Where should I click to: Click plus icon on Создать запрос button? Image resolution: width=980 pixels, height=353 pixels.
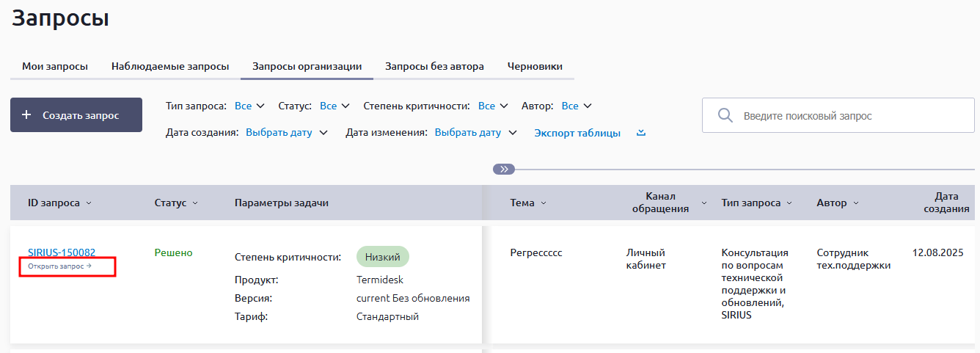(x=27, y=115)
